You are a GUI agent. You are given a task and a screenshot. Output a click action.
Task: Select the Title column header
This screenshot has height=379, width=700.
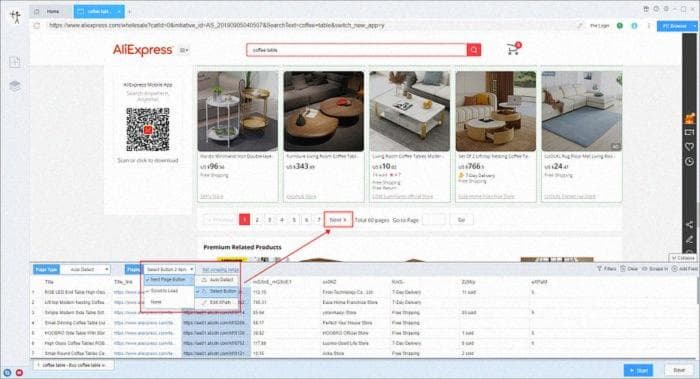pos(49,282)
